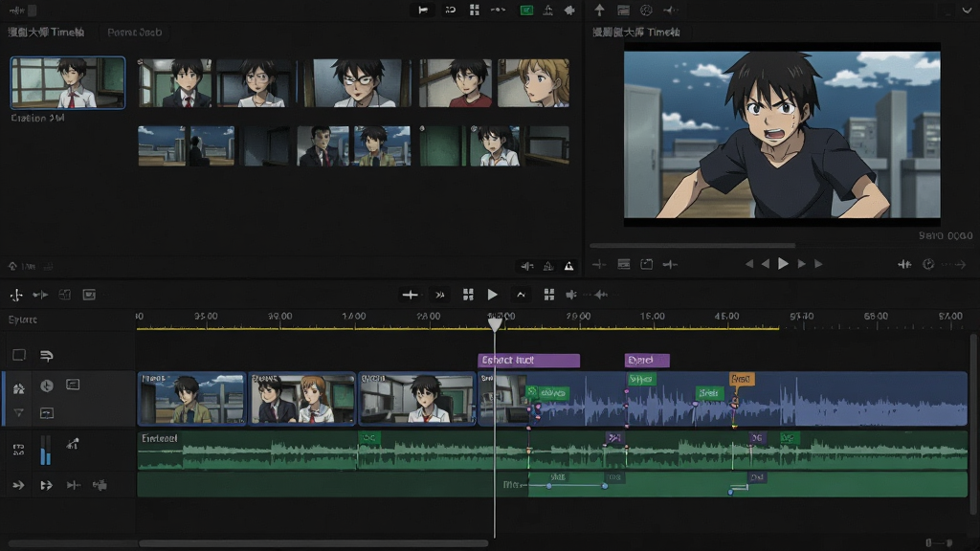Click the stacked-lines icon beside the track header checkbox
Screen dimensions: 980x551
click(47, 356)
